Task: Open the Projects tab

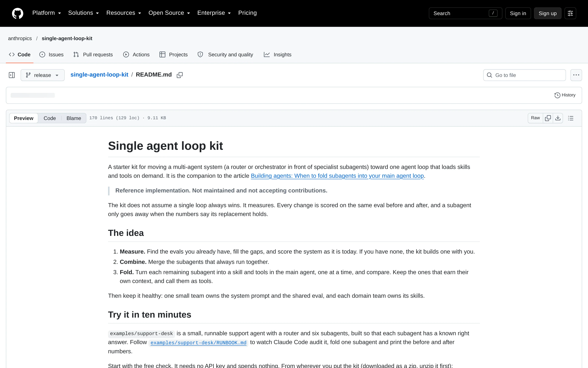Action: click(173, 54)
